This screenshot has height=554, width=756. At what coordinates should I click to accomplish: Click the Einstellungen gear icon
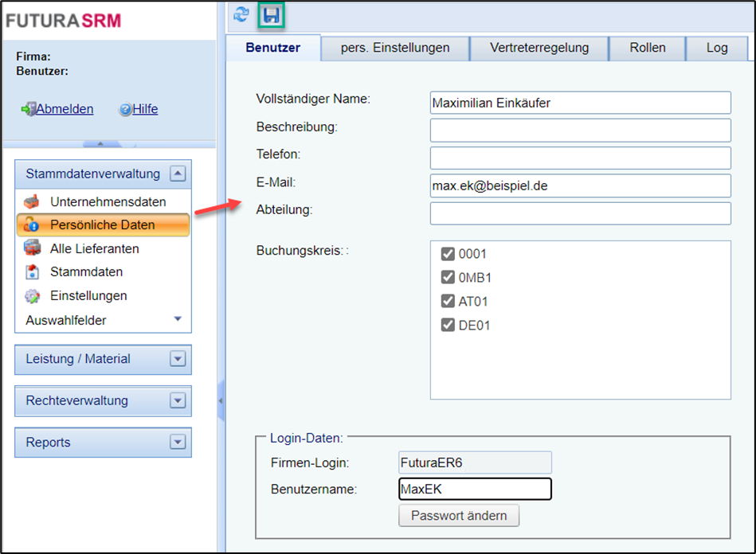(x=32, y=296)
